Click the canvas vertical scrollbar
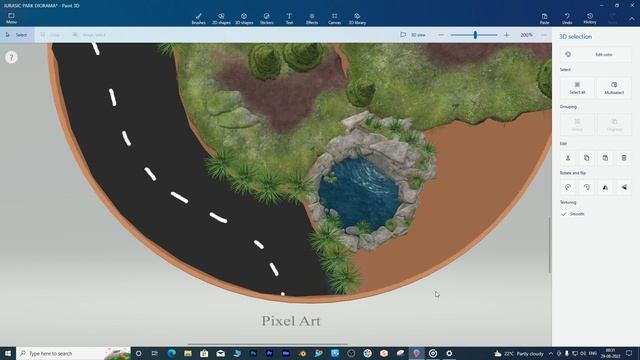The width and height of the screenshot is (640, 360). point(549,245)
